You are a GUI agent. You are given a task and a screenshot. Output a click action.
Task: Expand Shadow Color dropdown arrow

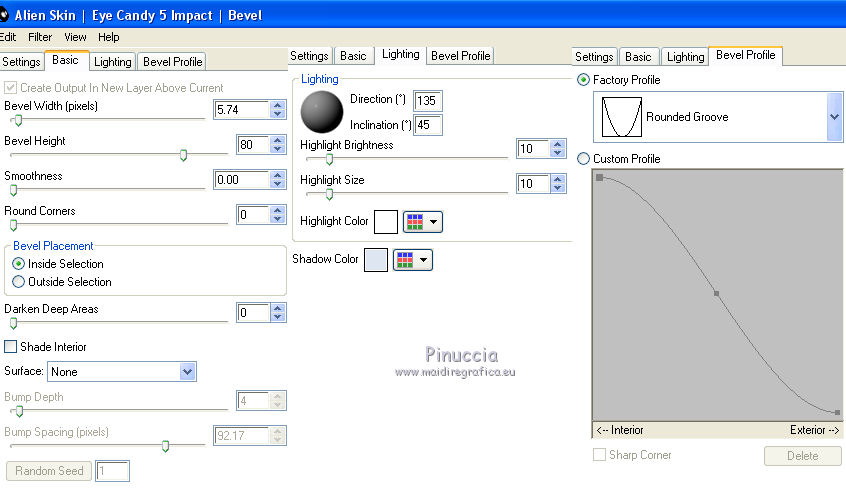[x=424, y=260]
